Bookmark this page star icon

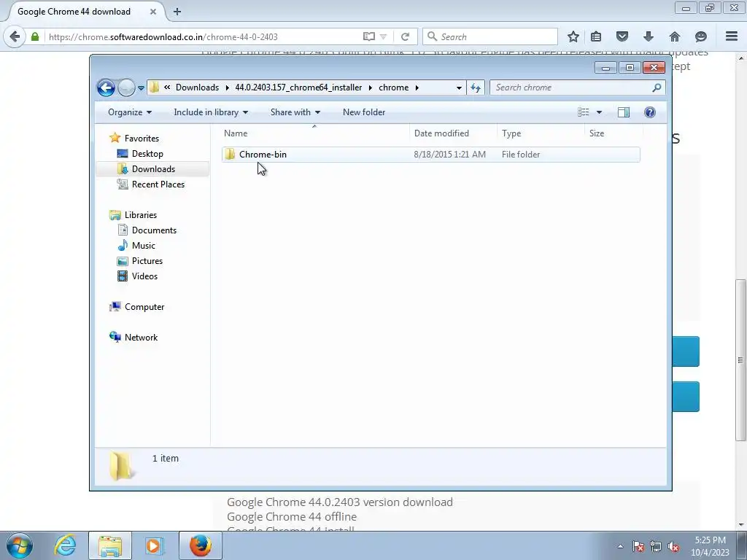click(573, 36)
